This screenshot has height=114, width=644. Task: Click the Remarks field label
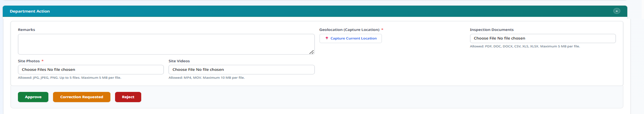(27, 30)
